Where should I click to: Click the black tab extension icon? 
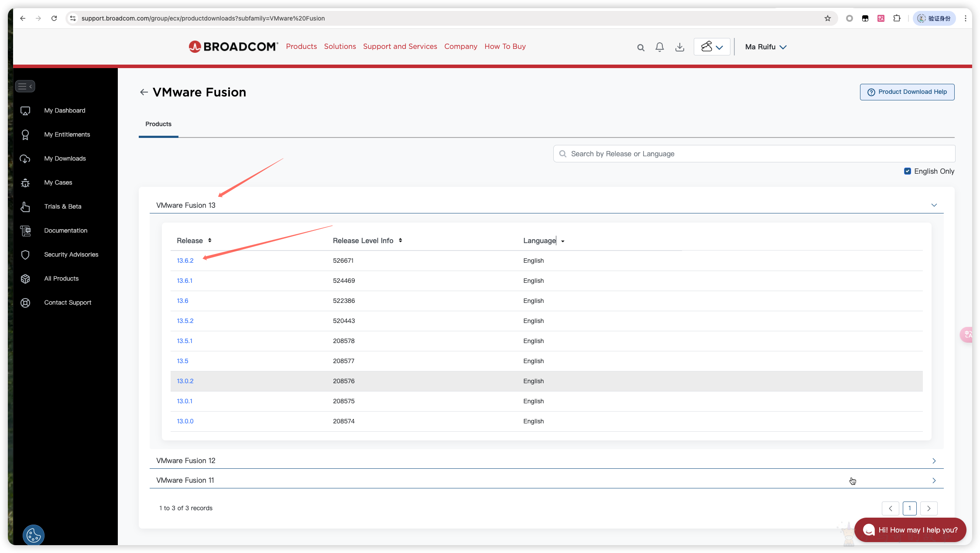tap(865, 18)
